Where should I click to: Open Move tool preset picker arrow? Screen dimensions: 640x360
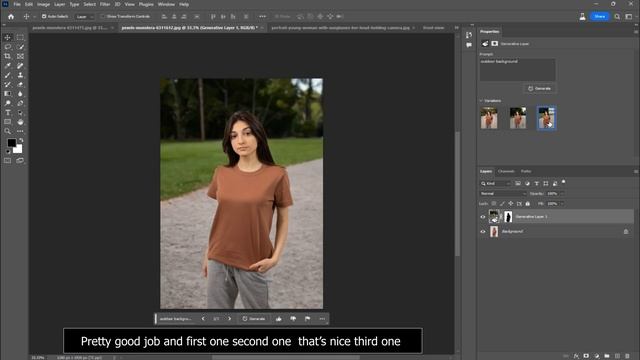point(34,17)
